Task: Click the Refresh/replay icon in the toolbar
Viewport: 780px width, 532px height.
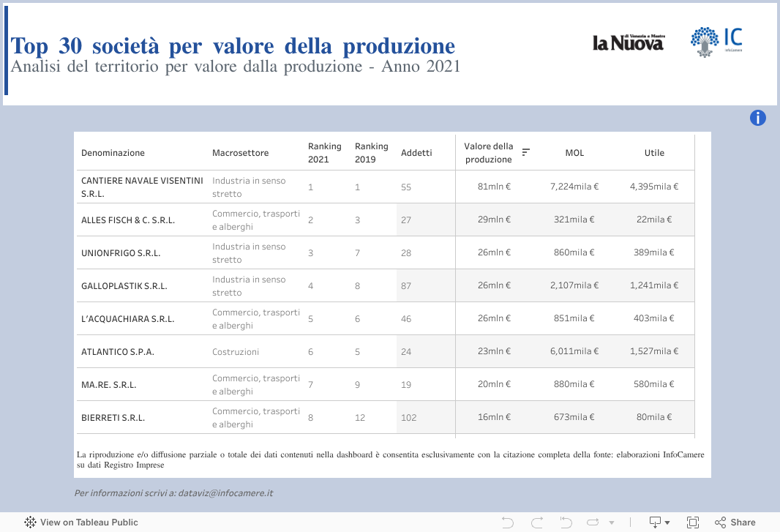Action: click(x=594, y=522)
